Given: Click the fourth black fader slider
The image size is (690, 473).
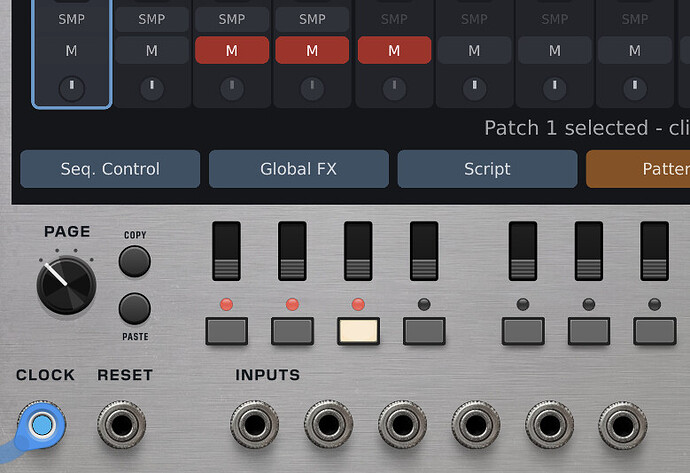Looking at the screenshot, I should pos(424,251).
